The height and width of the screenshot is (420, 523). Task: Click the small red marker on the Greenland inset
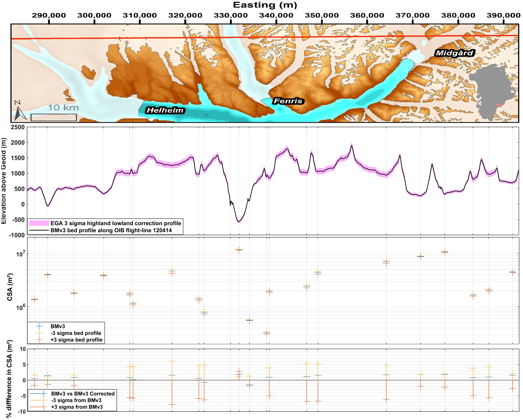pos(499,105)
